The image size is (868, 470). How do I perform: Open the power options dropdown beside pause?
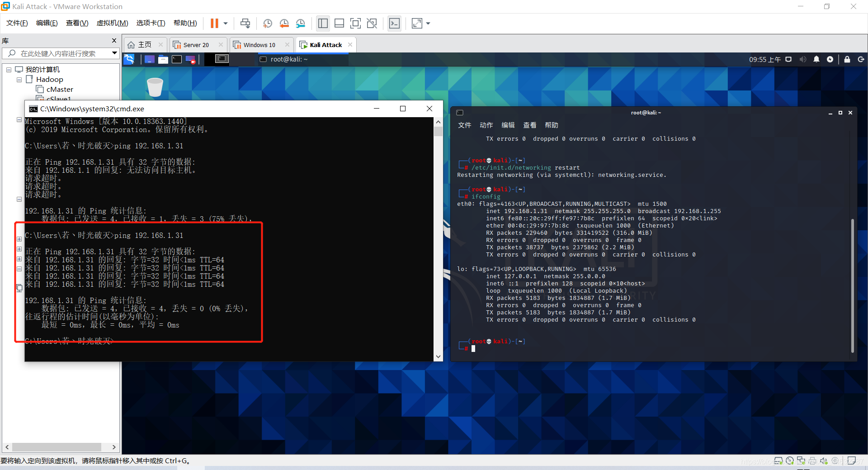(x=226, y=23)
